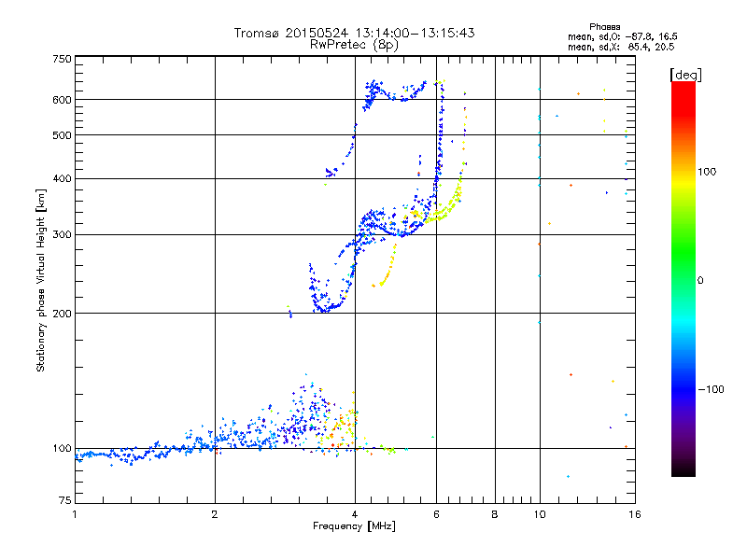Click the 'Frequency [MHz]' axis label
Screen dimensions: 747x560
coord(354,526)
